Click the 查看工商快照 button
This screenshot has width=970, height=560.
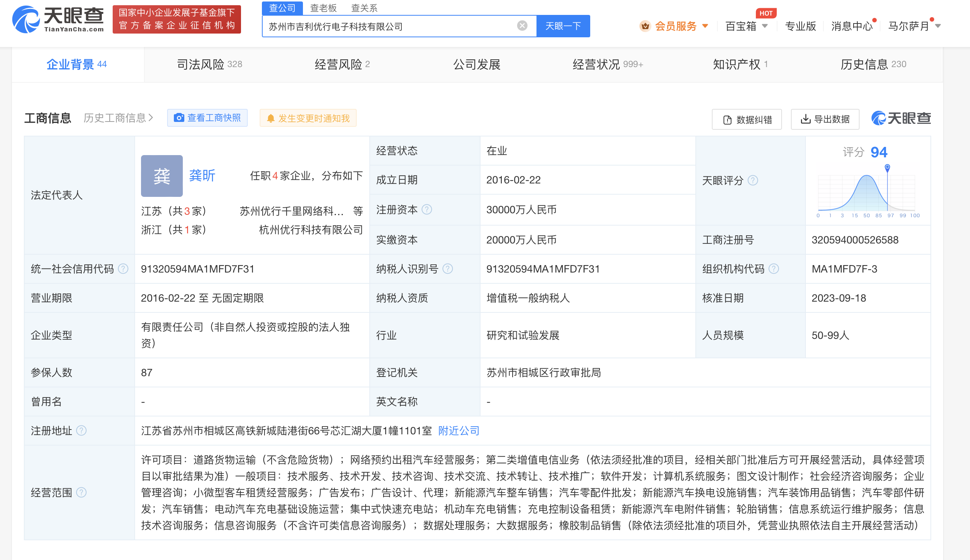(x=207, y=118)
